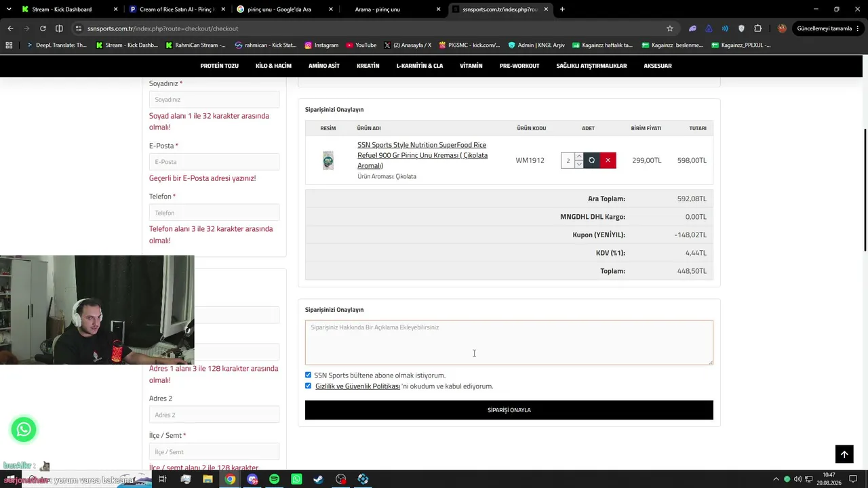
Task: Open the SAĞLIKLI ATIŞTIRMALIKLAR menu
Action: pos(591,66)
